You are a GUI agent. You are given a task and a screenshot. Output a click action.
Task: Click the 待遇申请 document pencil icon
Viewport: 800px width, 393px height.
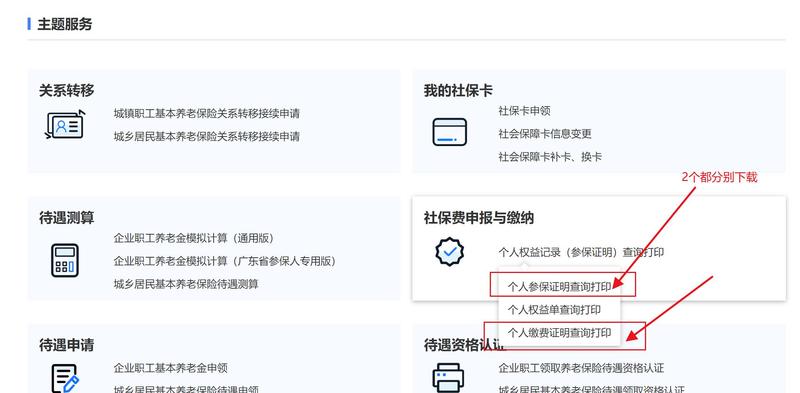(65, 378)
